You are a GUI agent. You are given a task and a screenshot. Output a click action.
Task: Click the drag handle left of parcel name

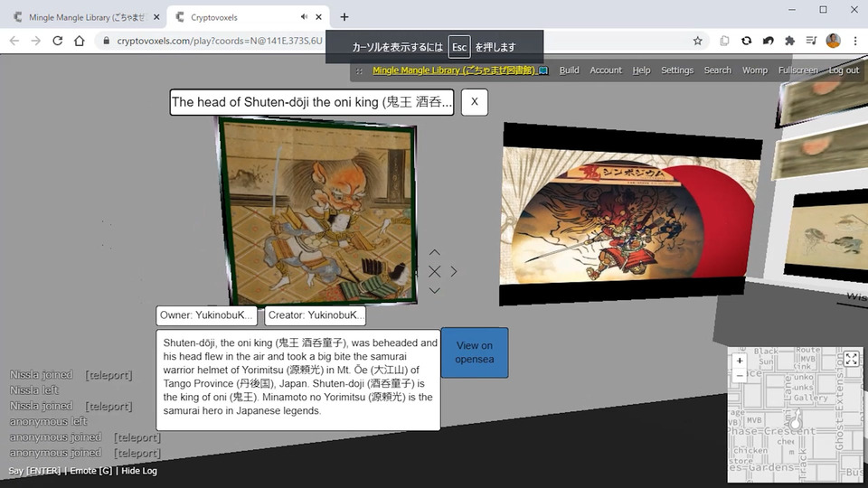pyautogui.click(x=359, y=70)
